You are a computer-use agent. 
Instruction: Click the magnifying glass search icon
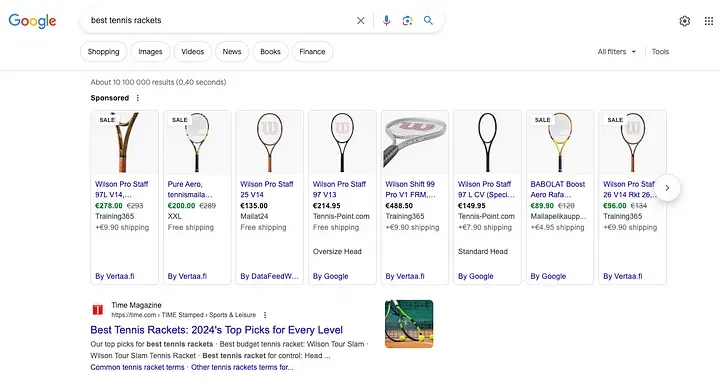click(428, 20)
